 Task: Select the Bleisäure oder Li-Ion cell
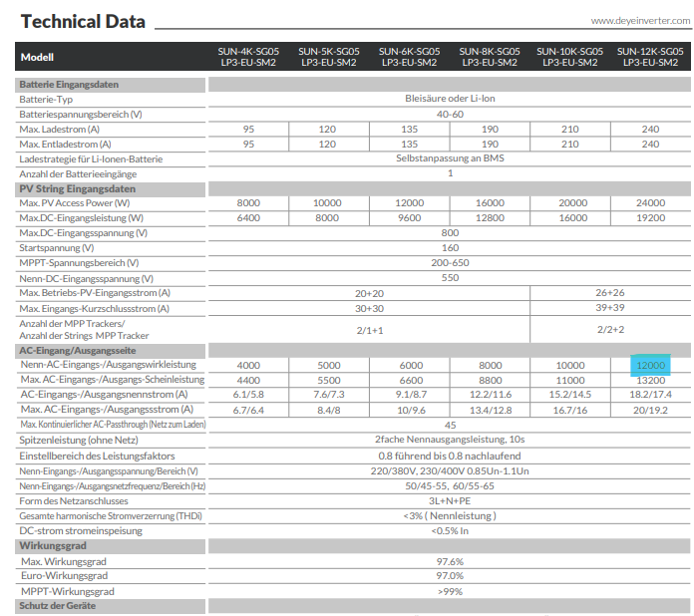(450, 100)
